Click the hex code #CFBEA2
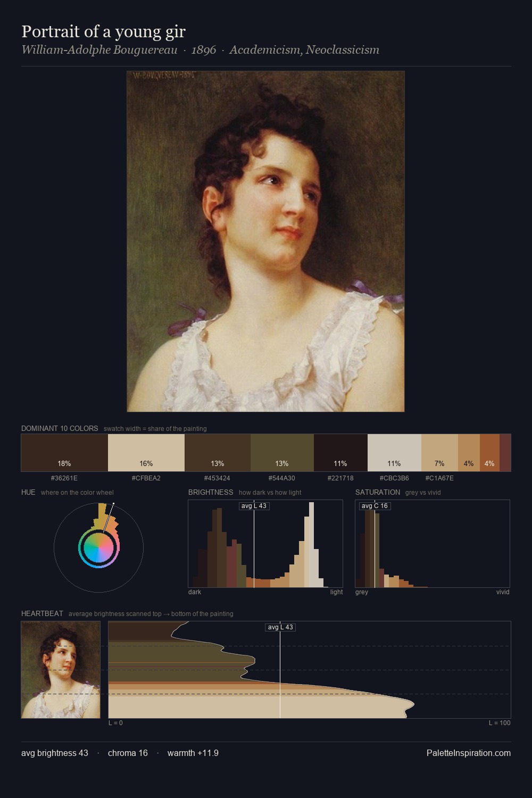532x798 pixels. tap(146, 478)
